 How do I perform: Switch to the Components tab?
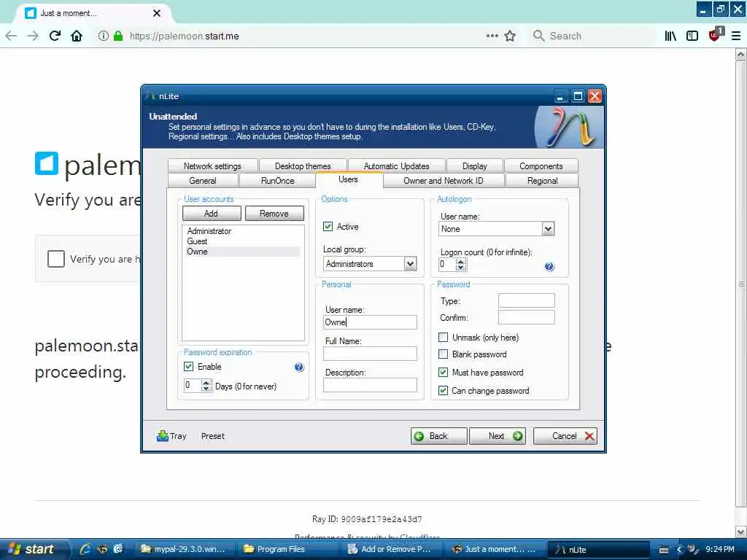[x=541, y=166]
